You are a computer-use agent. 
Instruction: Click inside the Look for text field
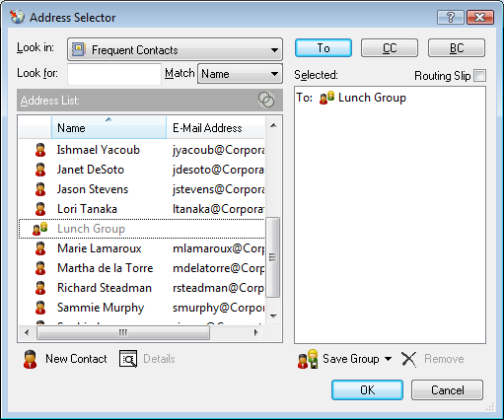114,74
